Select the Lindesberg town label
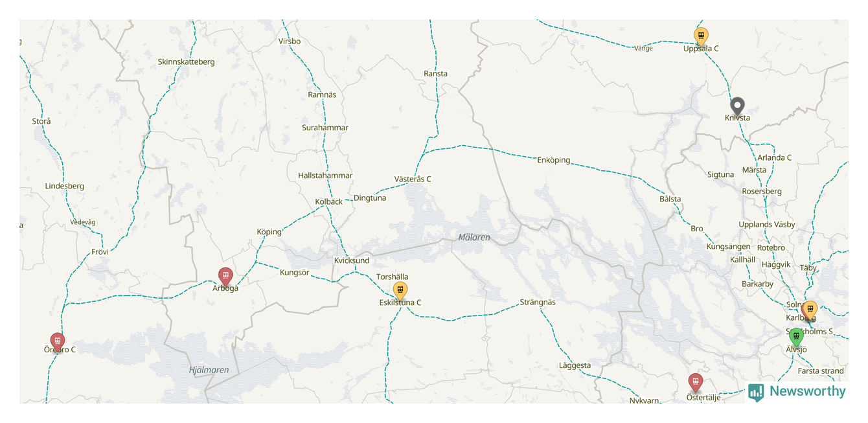The height and width of the screenshot is (423, 868). (x=65, y=186)
